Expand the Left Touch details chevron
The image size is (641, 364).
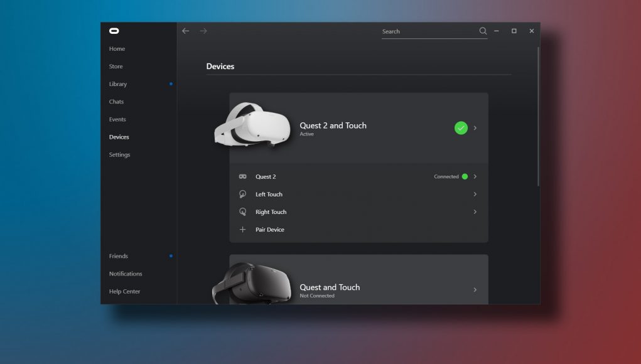475,194
